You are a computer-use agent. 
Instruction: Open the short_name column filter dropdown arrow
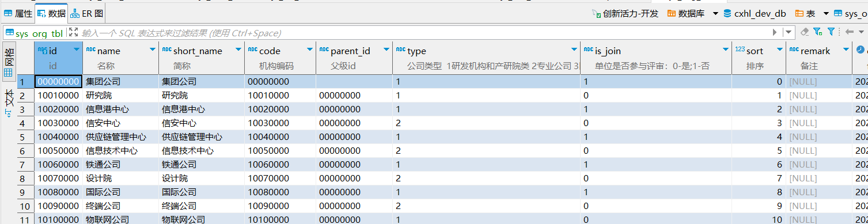tap(238, 50)
